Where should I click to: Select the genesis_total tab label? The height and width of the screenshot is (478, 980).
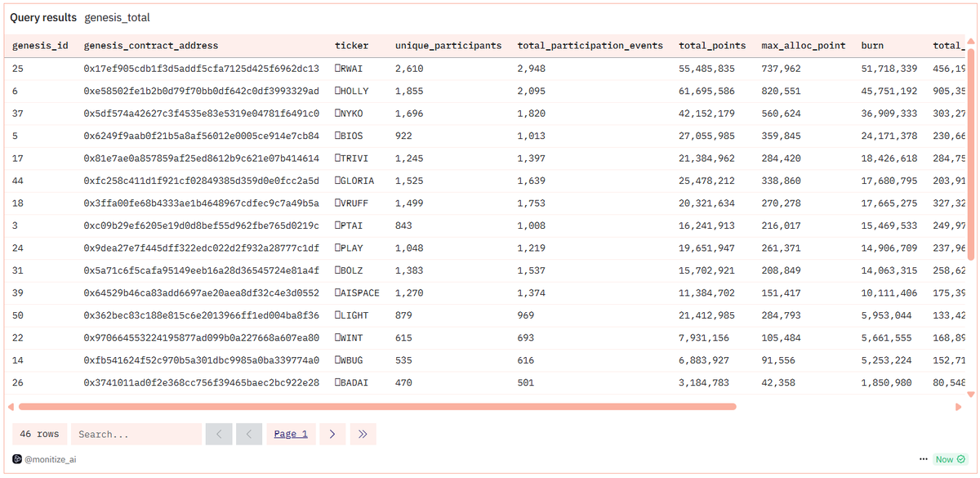117,17
